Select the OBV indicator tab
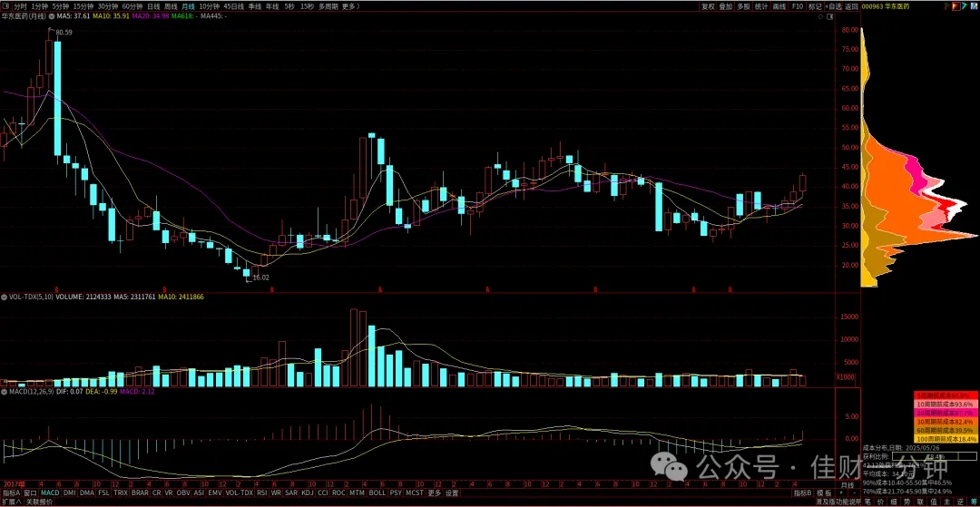Viewport: 980px width, 507px height. click(x=183, y=492)
